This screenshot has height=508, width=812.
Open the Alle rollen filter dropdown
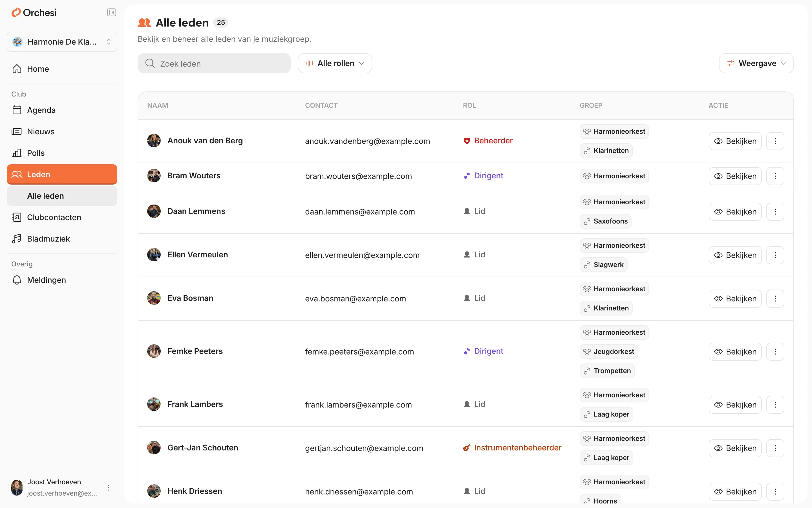[335, 63]
